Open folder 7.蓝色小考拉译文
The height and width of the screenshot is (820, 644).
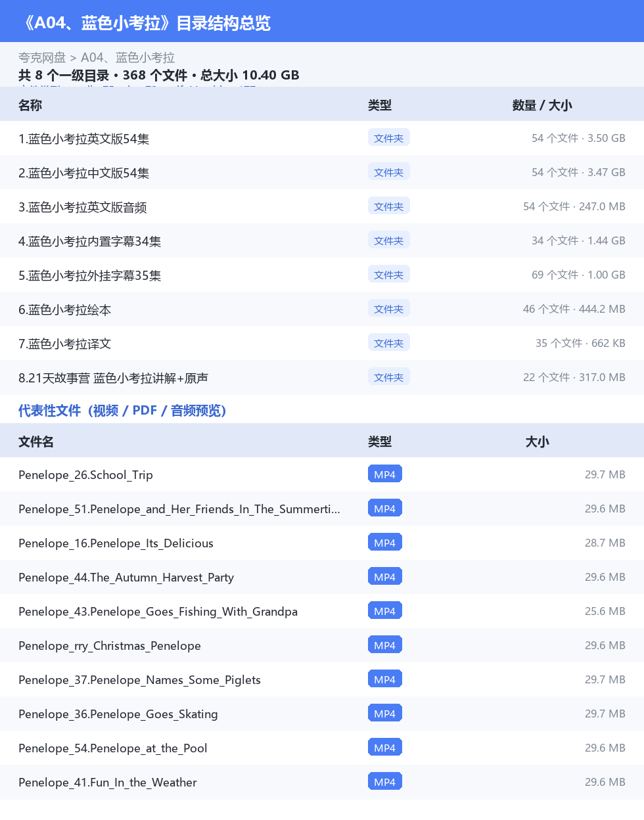point(64,344)
